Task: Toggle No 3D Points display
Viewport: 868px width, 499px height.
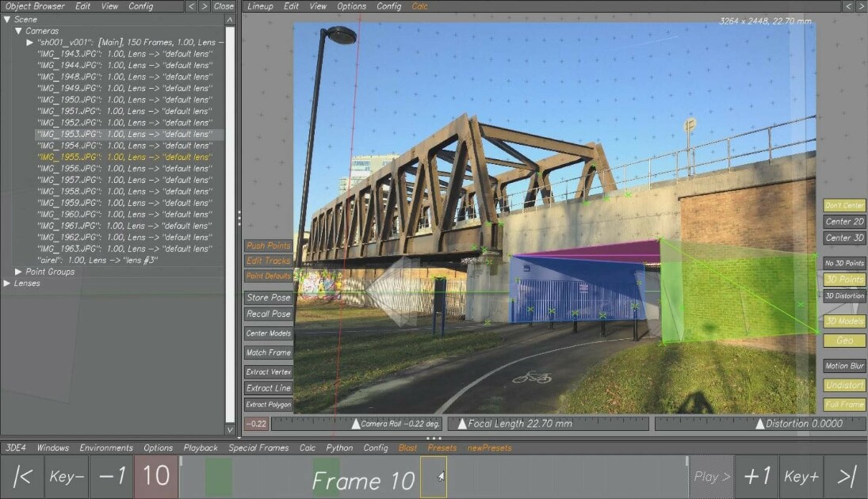Action: (844, 263)
